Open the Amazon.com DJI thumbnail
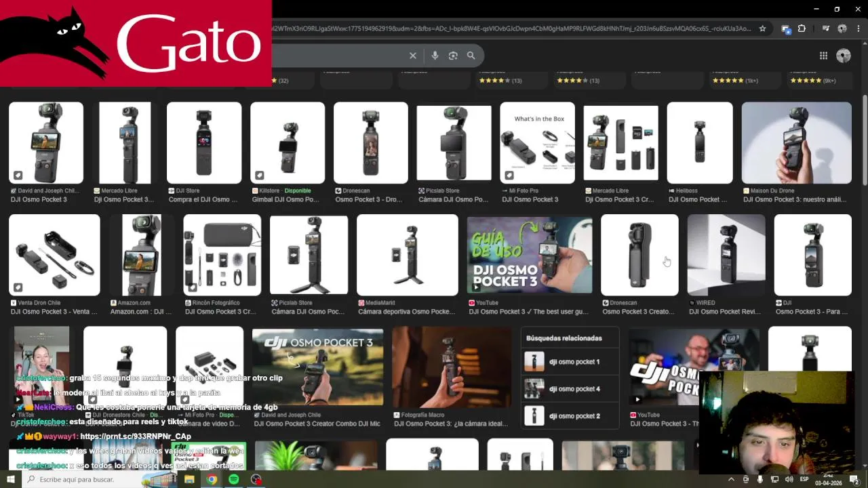 click(x=141, y=256)
